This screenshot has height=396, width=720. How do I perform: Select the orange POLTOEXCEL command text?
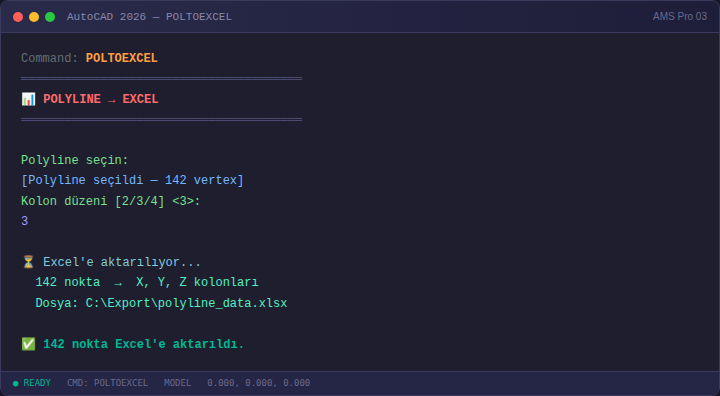click(122, 58)
